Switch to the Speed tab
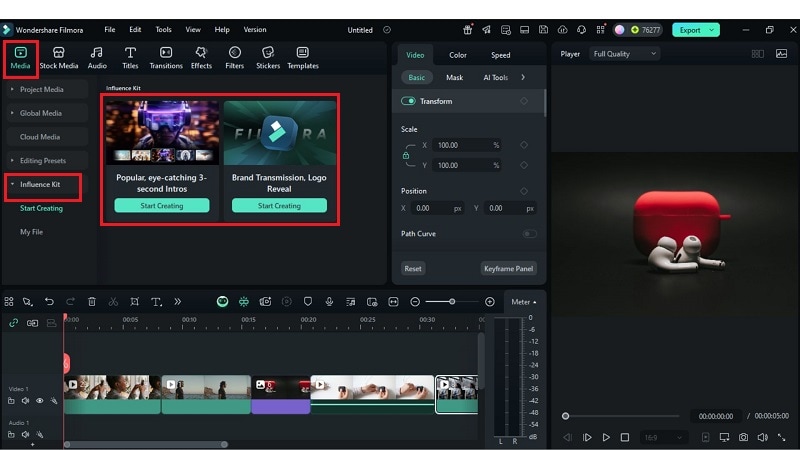The image size is (800, 450). coord(501,55)
